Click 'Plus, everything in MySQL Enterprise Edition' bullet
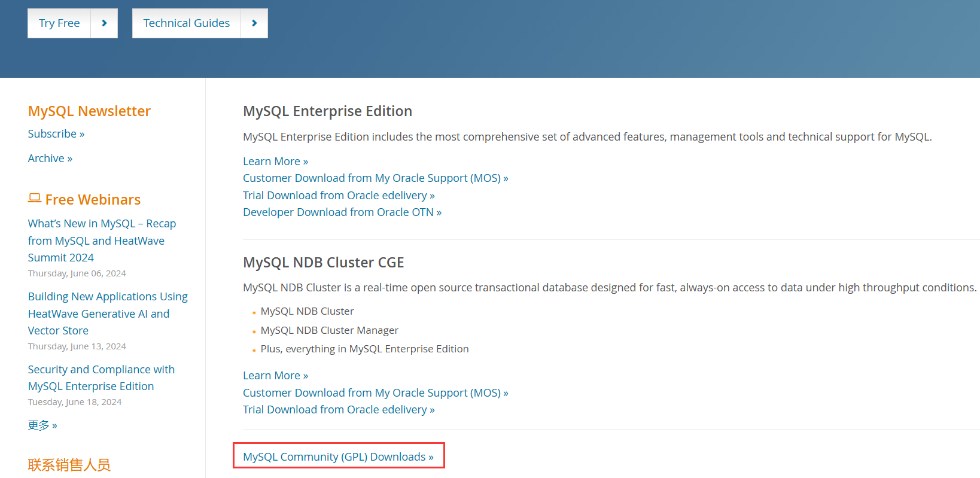This screenshot has height=478, width=980. pos(365,349)
